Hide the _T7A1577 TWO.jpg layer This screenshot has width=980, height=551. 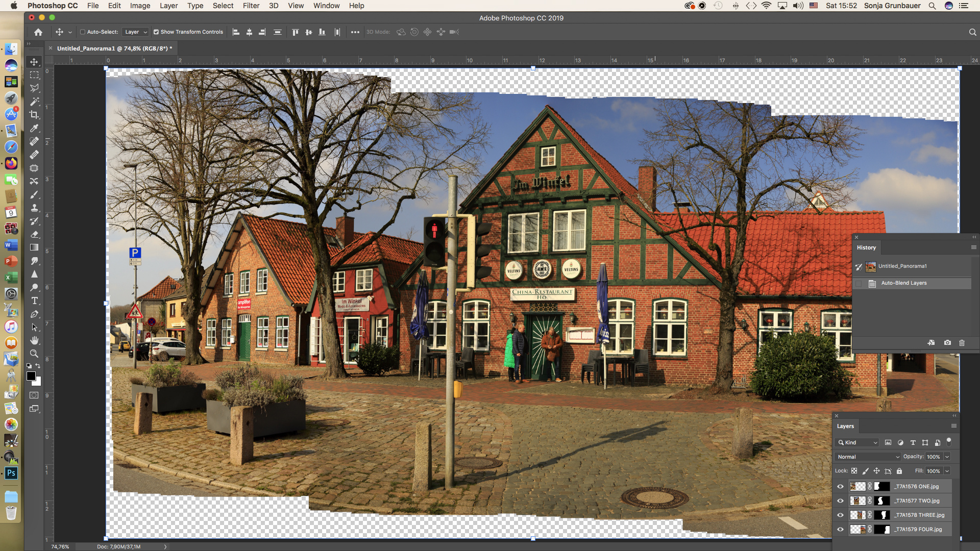pos(840,500)
